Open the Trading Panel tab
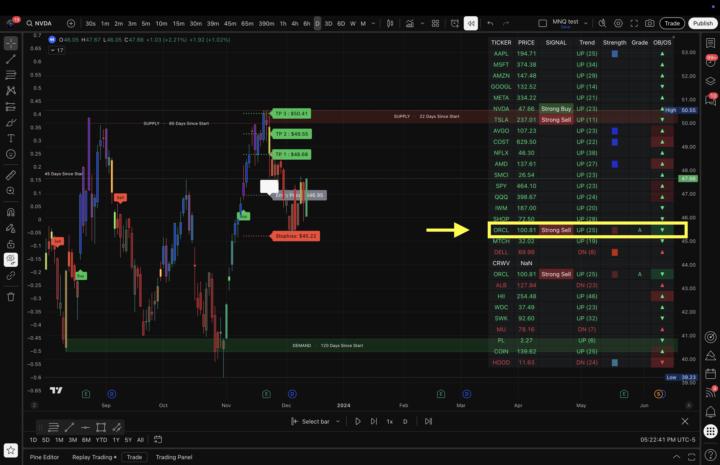Image resolution: width=720 pixels, height=465 pixels. 174,457
